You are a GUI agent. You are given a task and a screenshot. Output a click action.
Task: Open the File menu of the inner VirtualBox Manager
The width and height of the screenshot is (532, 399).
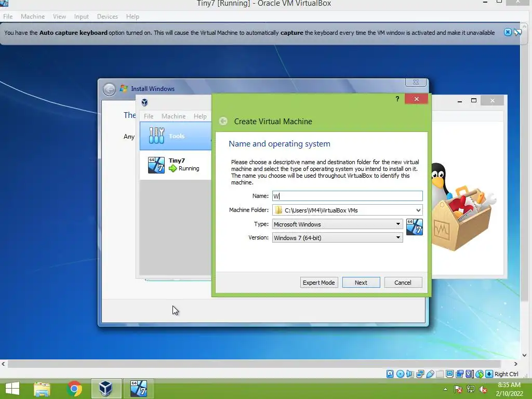pyautogui.click(x=149, y=116)
